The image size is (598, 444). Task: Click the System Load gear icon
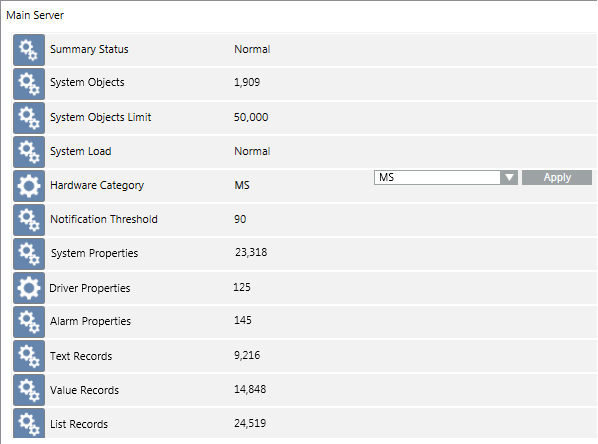coord(29,152)
